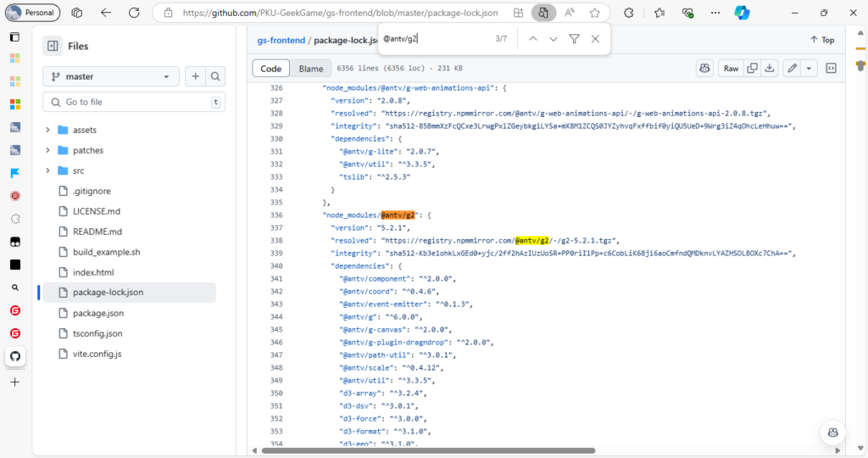
Task: View site information via lock icon
Action: [x=169, y=13]
